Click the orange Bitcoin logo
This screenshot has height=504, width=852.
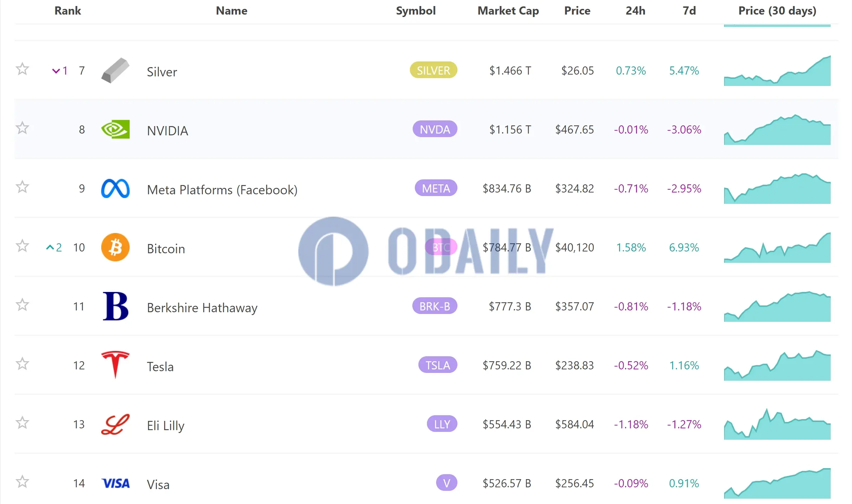click(115, 247)
